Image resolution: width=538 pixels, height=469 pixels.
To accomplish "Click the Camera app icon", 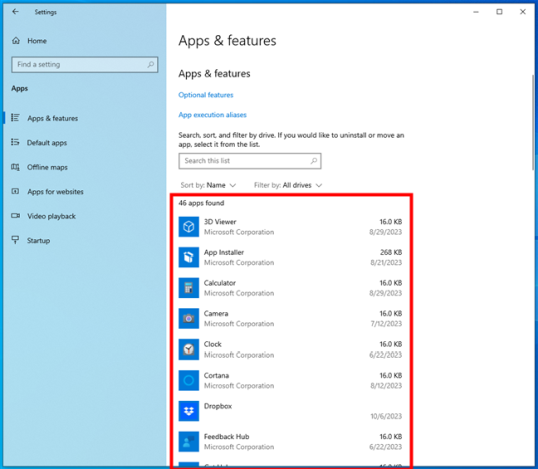I will click(x=189, y=318).
